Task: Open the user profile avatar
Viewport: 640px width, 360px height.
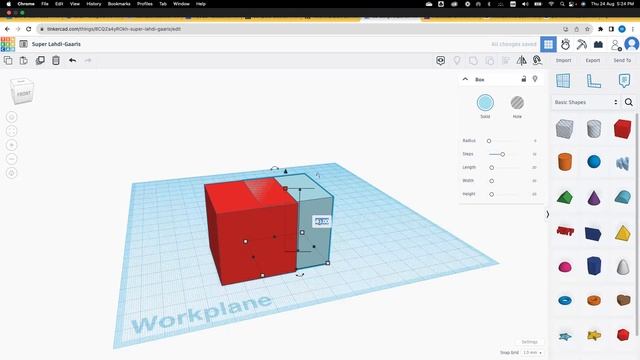Action: [632, 44]
